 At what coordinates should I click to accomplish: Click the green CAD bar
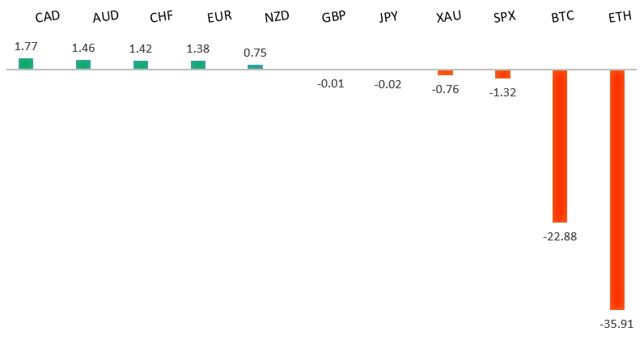click(26, 63)
